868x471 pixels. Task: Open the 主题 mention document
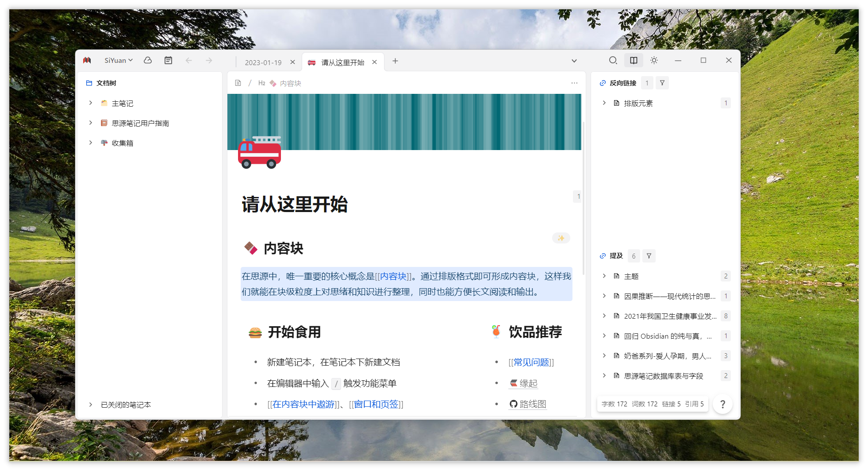pos(631,277)
